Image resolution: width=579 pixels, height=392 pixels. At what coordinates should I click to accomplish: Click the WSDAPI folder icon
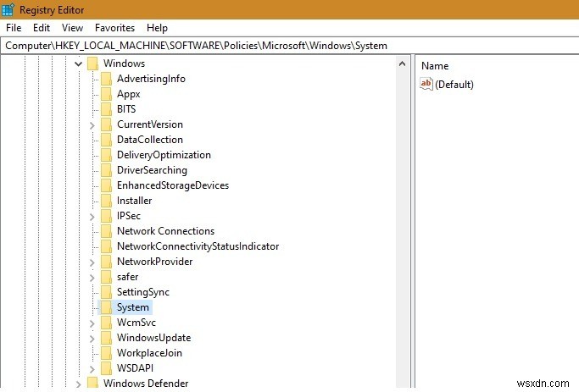[x=106, y=368]
